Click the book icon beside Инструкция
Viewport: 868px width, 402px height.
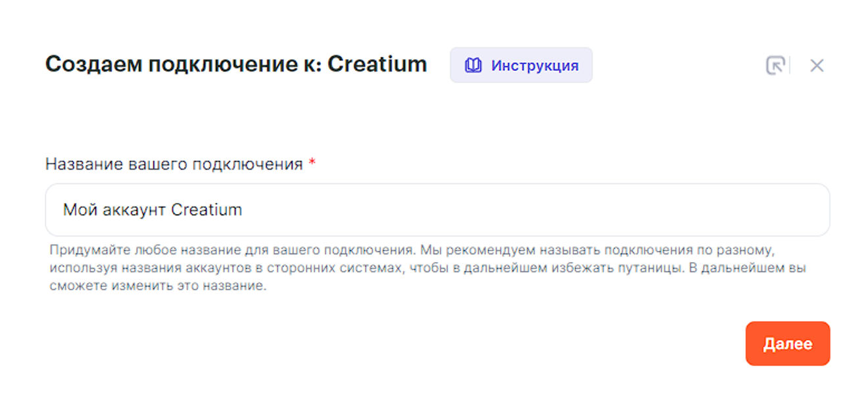(x=473, y=66)
